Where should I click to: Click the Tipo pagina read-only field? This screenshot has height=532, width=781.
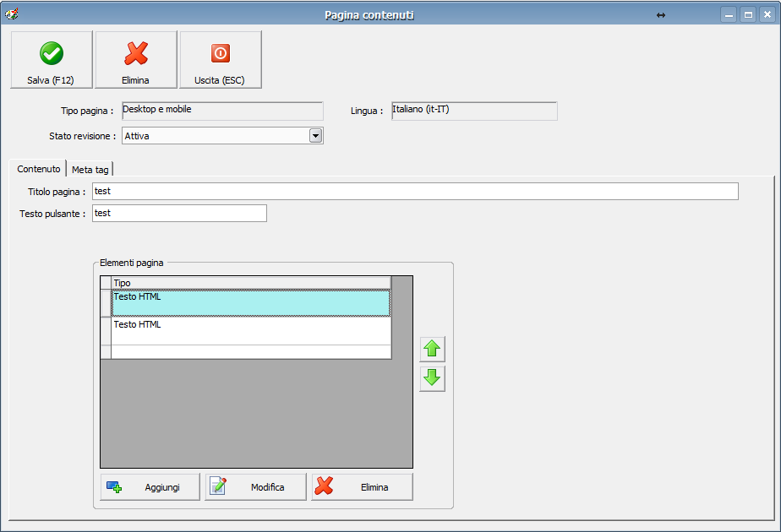click(x=222, y=111)
